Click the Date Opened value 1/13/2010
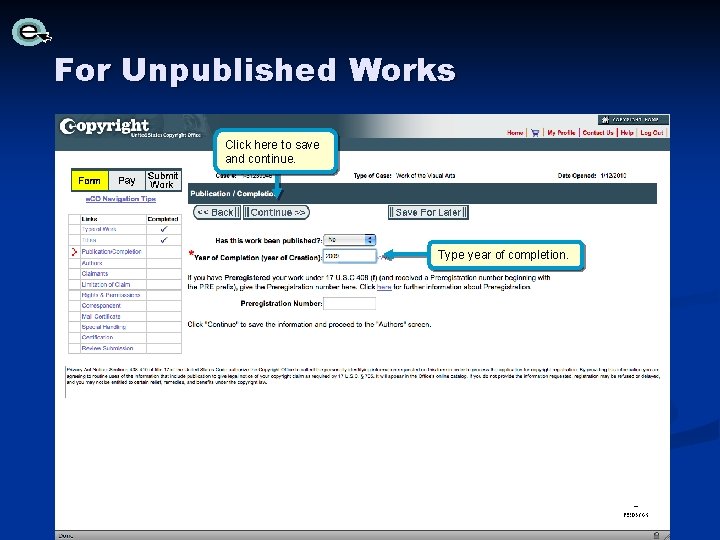 point(613,175)
